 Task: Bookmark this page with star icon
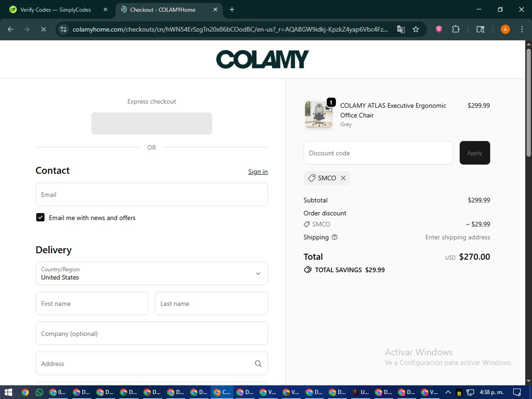tap(416, 29)
